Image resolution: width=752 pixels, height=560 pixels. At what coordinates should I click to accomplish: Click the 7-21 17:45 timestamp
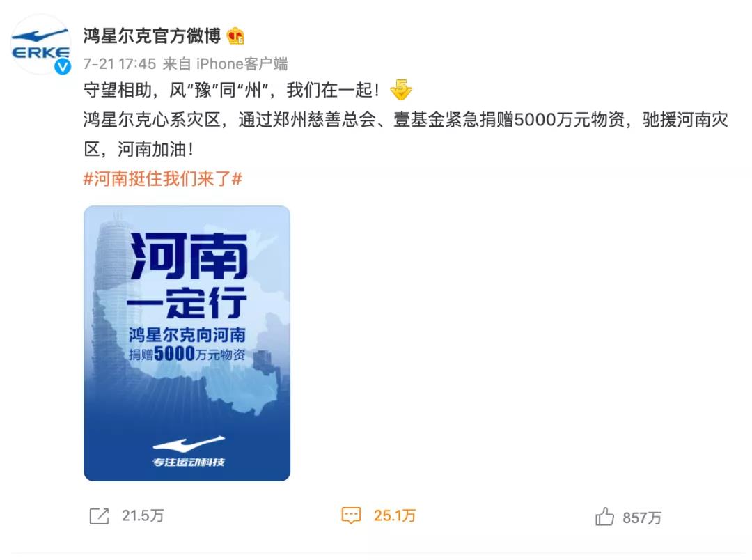[120, 64]
